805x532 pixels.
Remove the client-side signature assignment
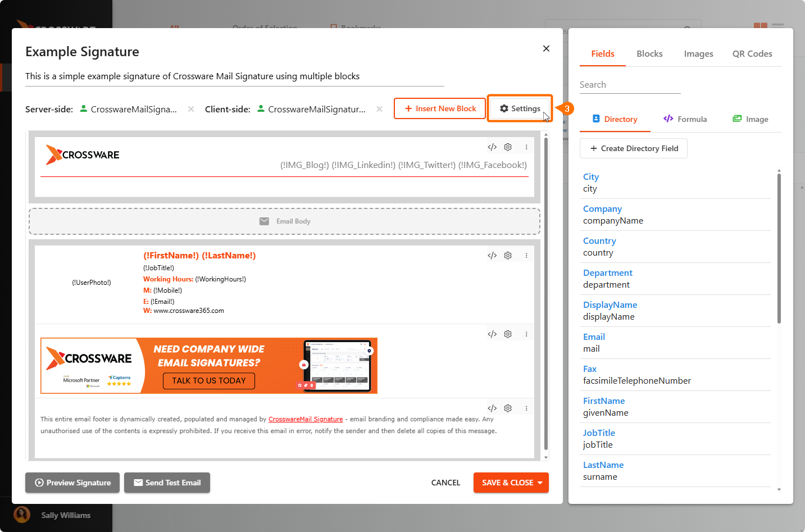tap(380, 109)
